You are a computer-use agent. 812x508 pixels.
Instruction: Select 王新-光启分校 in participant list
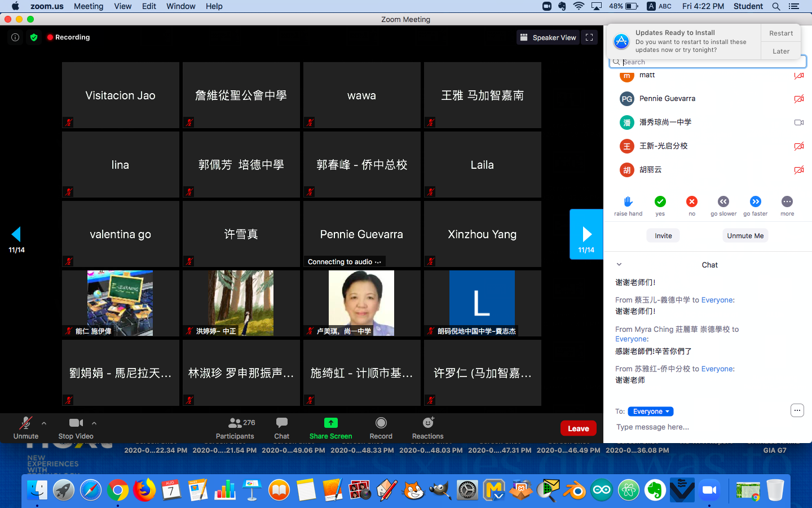click(x=708, y=146)
